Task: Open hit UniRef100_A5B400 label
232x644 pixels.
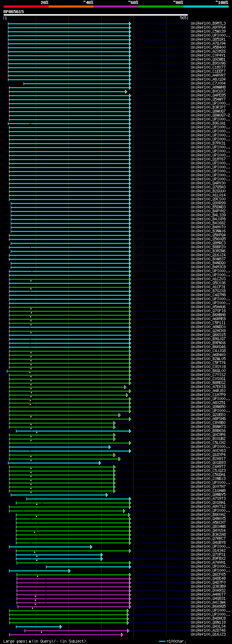Action: point(208,48)
